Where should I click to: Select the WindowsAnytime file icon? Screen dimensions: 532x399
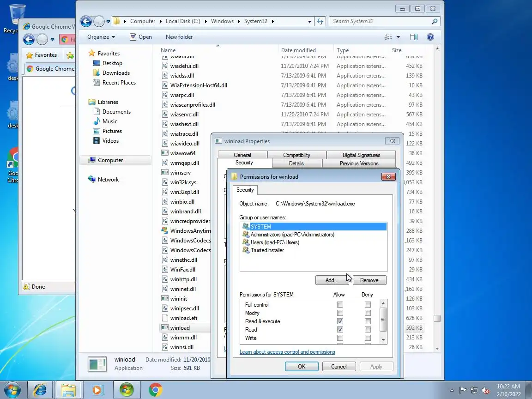coord(165,230)
